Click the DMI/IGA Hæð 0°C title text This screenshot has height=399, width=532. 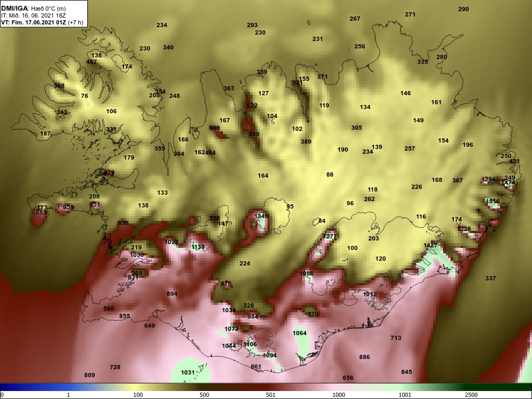pyautogui.click(x=33, y=9)
